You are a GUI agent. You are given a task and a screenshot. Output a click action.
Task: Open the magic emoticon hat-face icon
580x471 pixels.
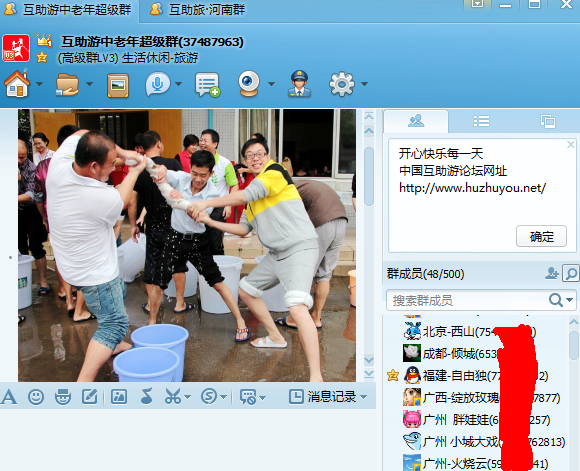[x=63, y=397]
